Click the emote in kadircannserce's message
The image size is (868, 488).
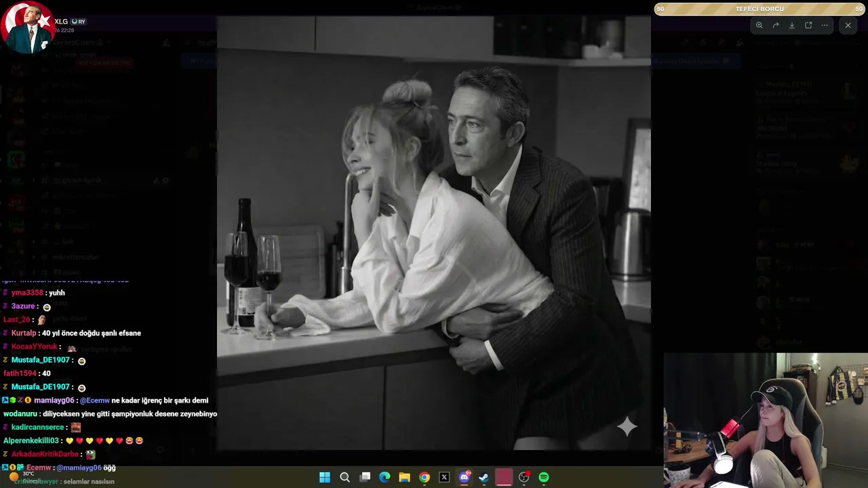[x=76, y=428]
